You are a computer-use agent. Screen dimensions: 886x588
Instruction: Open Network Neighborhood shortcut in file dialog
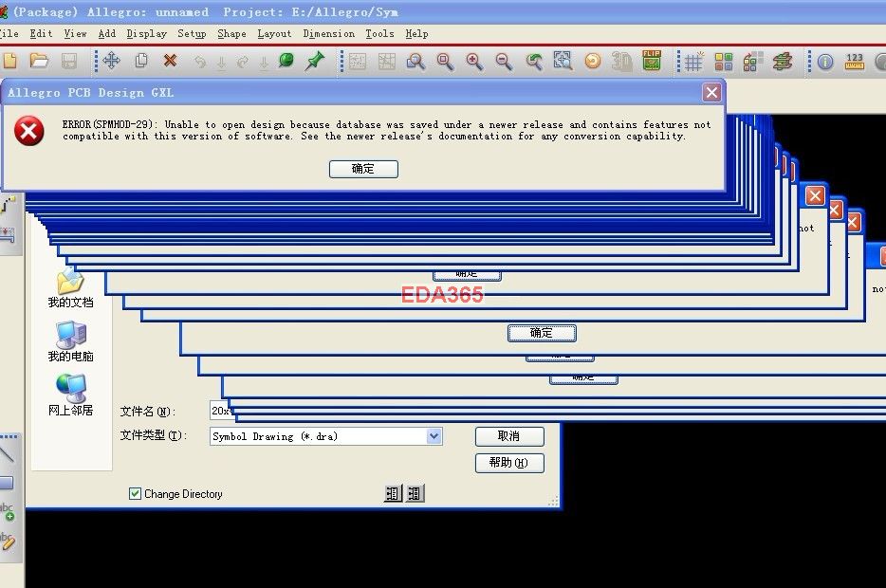click(x=70, y=395)
